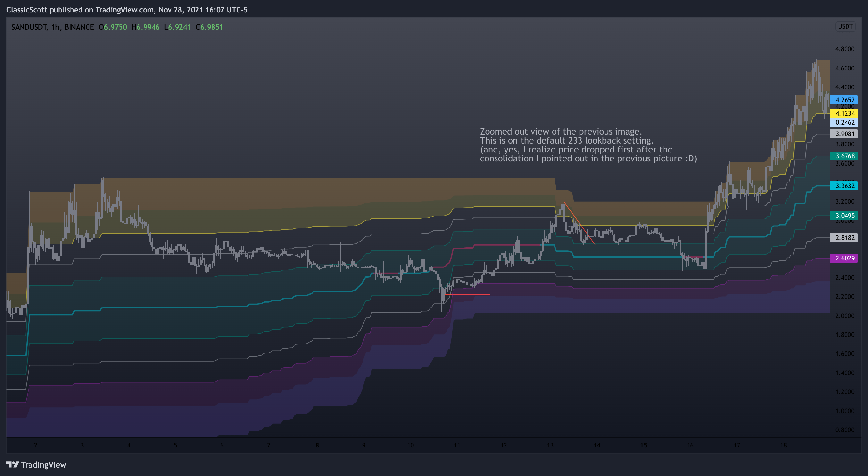The height and width of the screenshot is (476, 868).
Task: Select the 3.3632 cyan price label
Action: [844, 186]
